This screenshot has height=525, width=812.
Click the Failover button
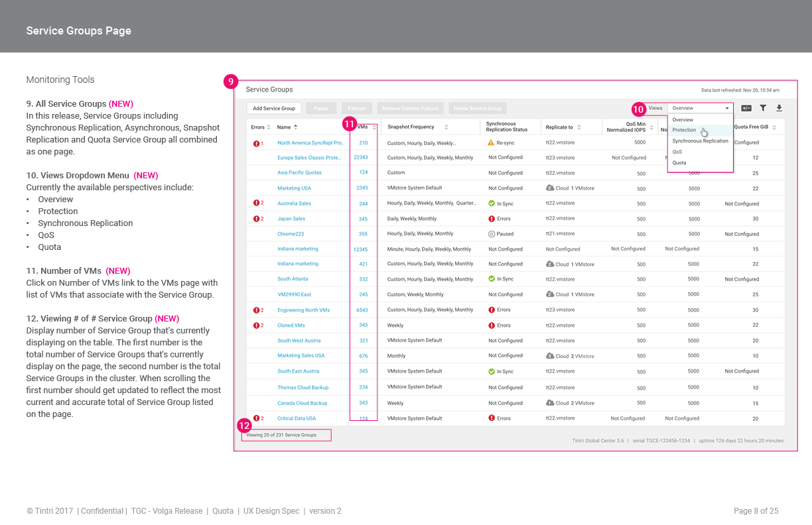tap(357, 108)
